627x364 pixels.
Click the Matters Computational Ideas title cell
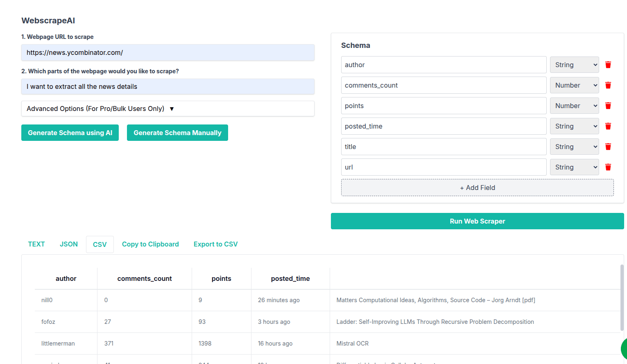475,300
